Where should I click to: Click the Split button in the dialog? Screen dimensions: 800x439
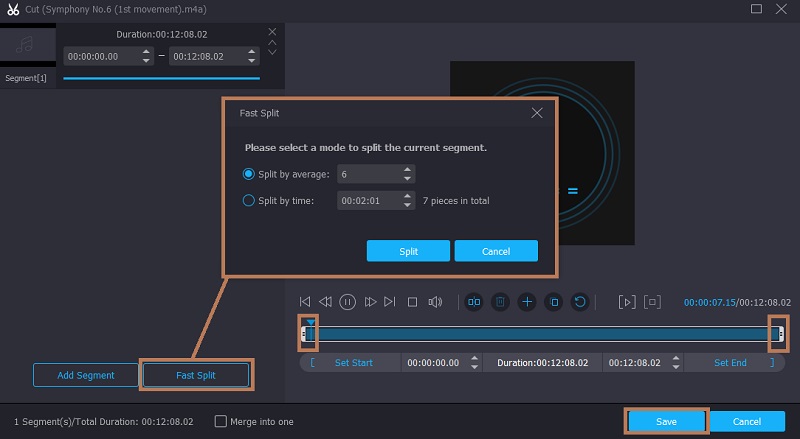click(x=408, y=250)
